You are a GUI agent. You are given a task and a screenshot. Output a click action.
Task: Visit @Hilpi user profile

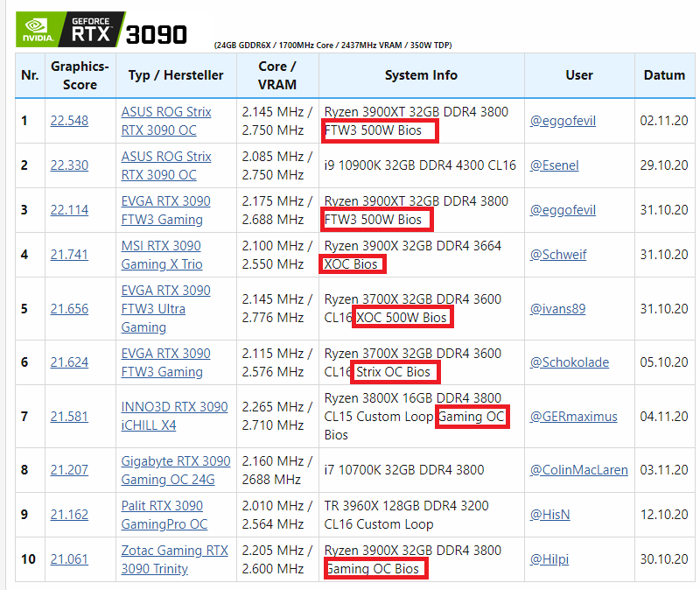tap(549, 559)
